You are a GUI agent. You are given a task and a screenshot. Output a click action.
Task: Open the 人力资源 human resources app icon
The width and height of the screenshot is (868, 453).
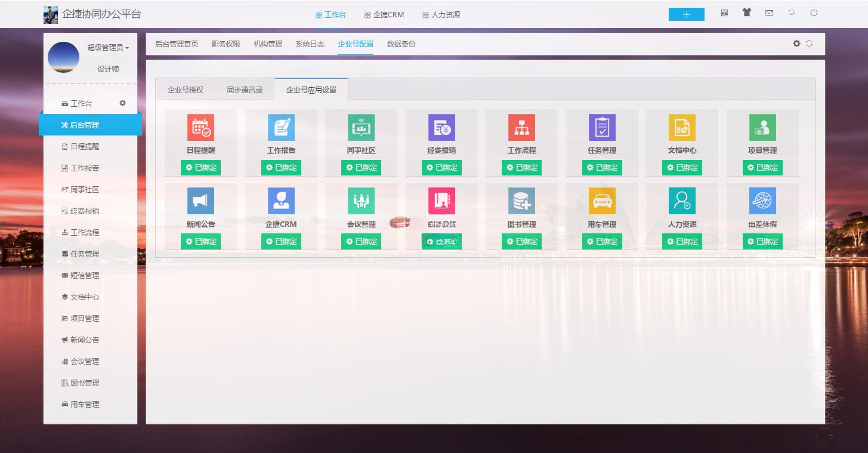(x=682, y=201)
